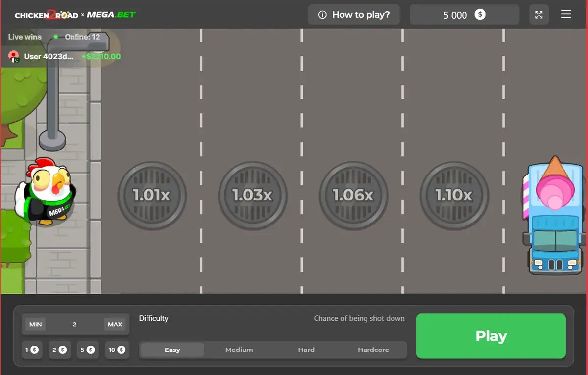Image resolution: width=588 pixels, height=375 pixels.
Task: Start the game with Play button
Action: pyautogui.click(x=491, y=336)
